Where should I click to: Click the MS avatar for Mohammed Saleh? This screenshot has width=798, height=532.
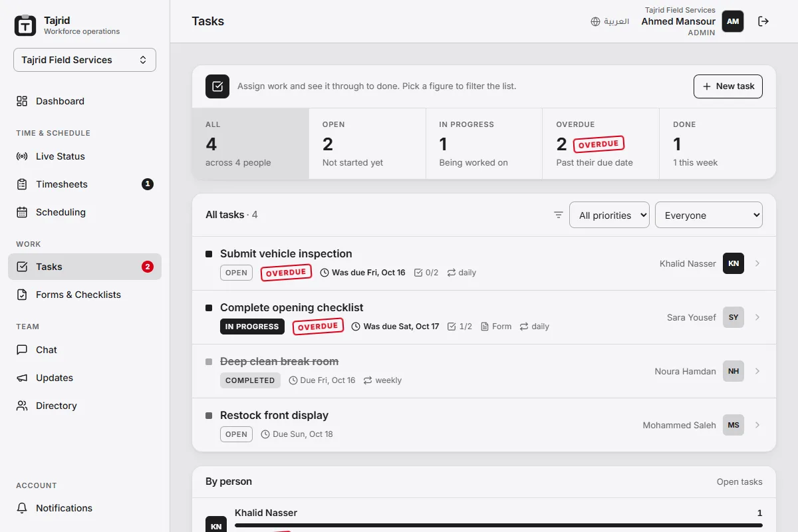point(733,425)
